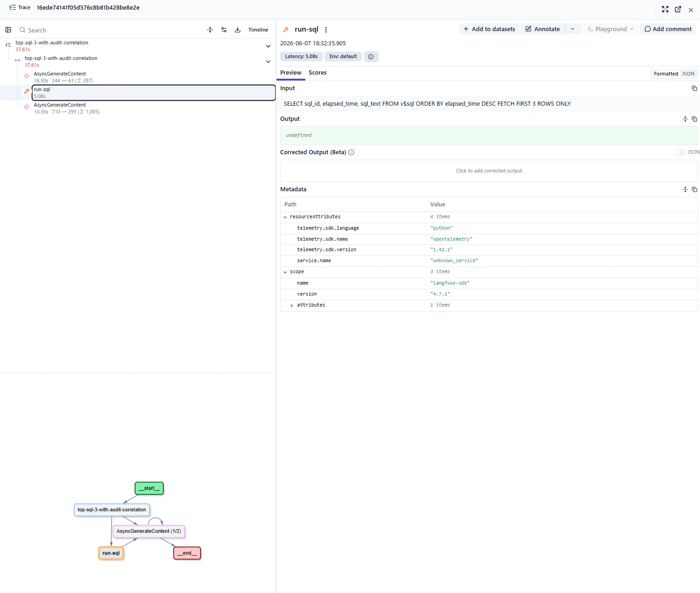Open the tree view settings filter icon
This screenshot has width=700, height=593.
pyautogui.click(x=224, y=30)
